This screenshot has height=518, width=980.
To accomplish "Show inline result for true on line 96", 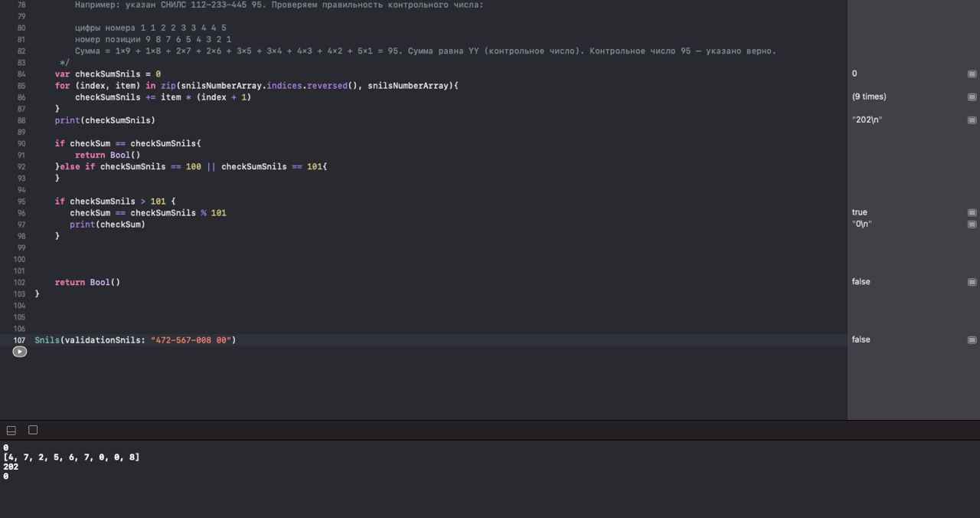I will [972, 213].
